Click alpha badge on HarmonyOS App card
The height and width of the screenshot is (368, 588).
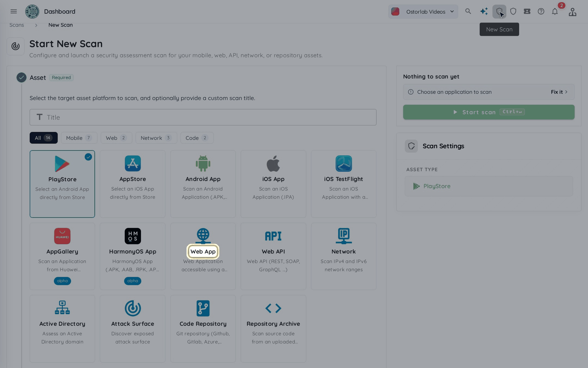tap(133, 281)
